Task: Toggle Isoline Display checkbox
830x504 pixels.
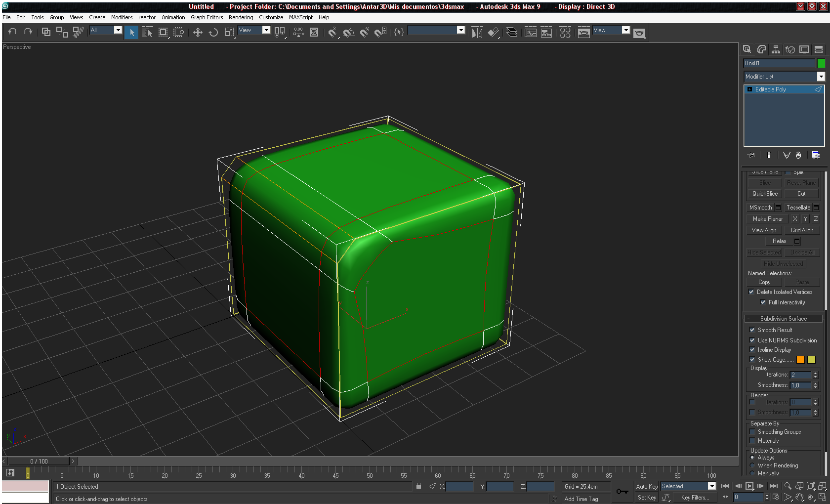Action: [752, 350]
